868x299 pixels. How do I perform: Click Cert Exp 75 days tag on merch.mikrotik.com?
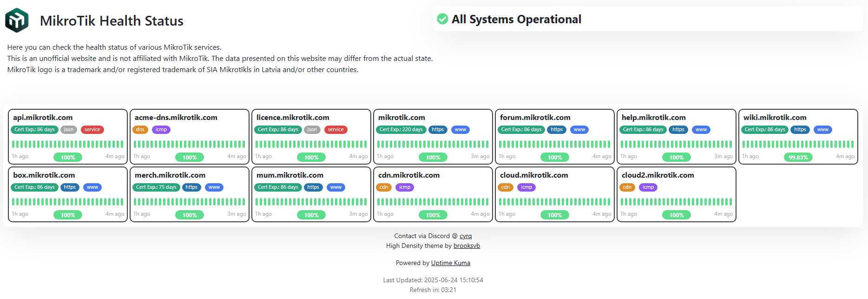[156, 187]
